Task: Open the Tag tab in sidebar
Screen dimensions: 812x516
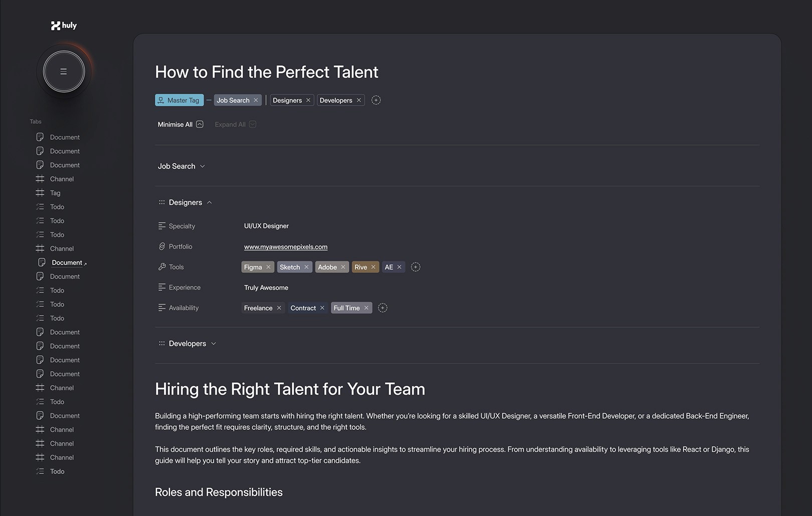Action: [55, 193]
